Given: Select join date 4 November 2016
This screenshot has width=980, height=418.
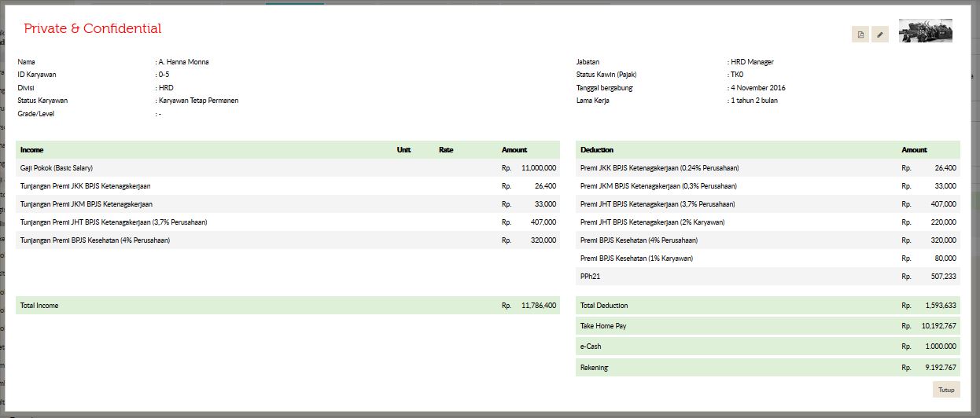Looking at the screenshot, I should click(x=758, y=87).
